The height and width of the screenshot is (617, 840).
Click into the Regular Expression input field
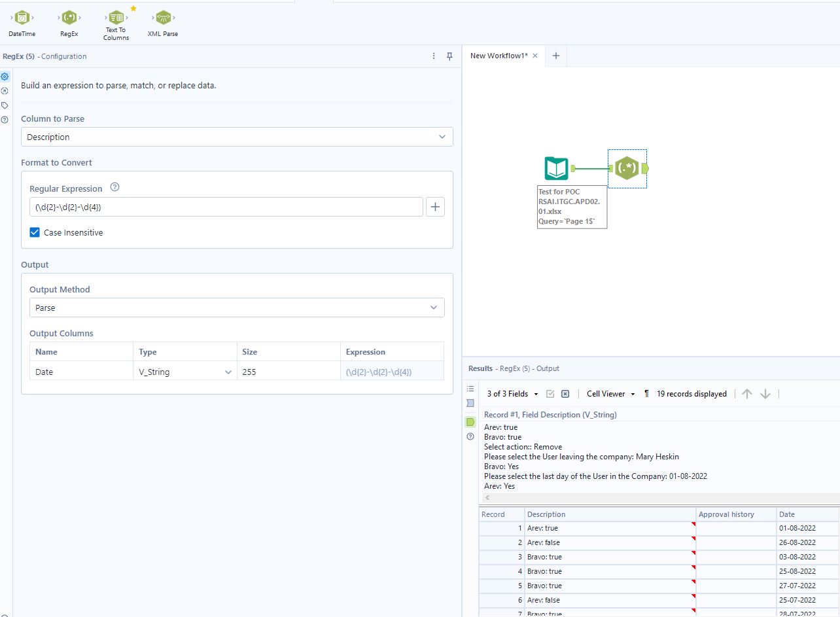[226, 207]
